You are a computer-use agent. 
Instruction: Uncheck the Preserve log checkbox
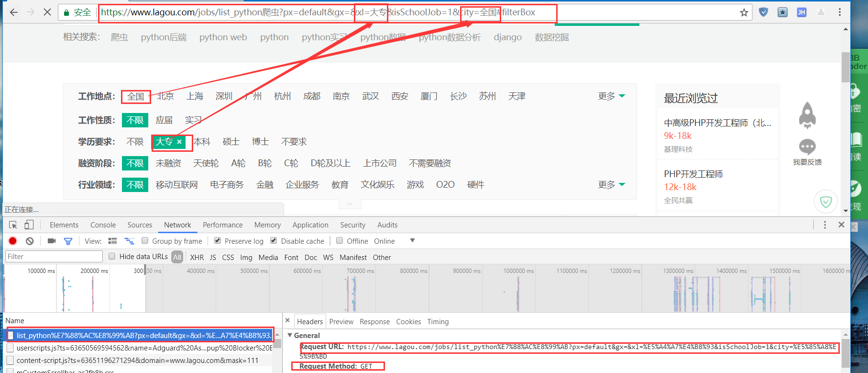click(x=218, y=240)
